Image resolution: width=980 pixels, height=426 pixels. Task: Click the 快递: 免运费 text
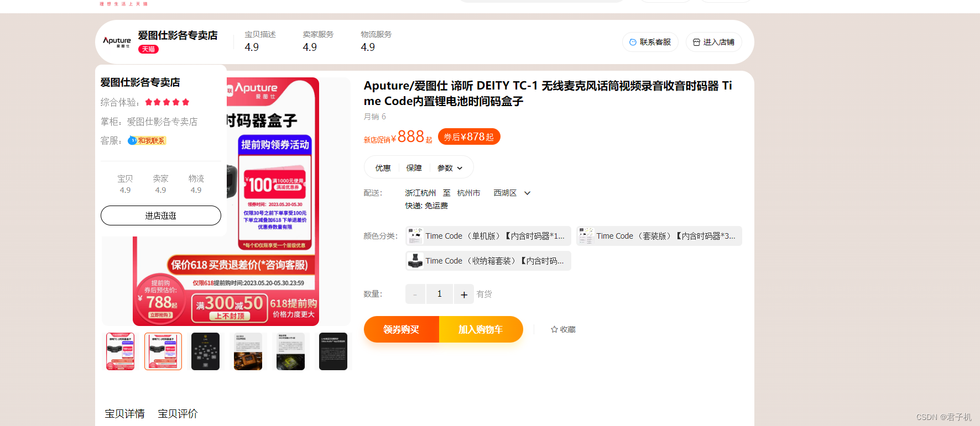426,206
